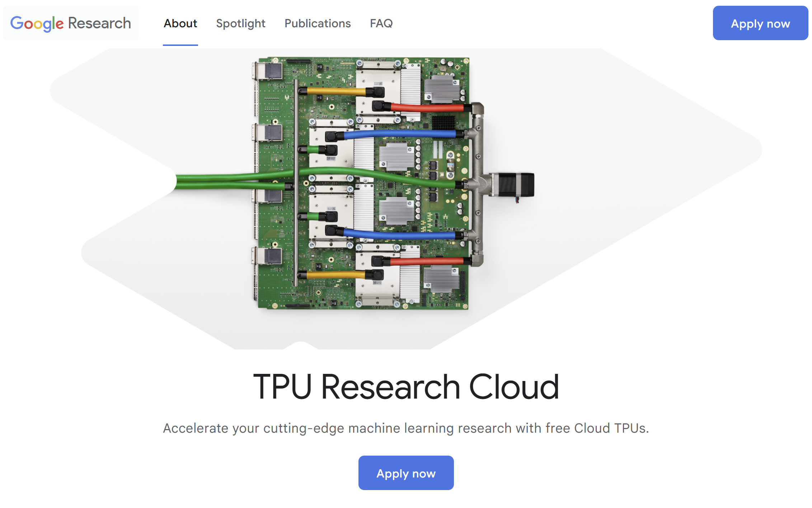Click the top-left connector port on the board
The image size is (812, 508).
click(x=270, y=71)
